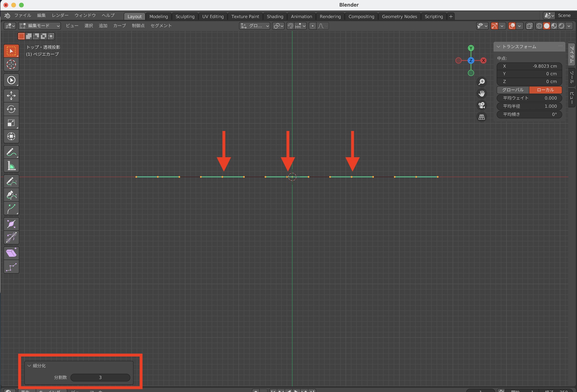Toggle snapping magnet icon
The image size is (577, 392).
point(291,26)
